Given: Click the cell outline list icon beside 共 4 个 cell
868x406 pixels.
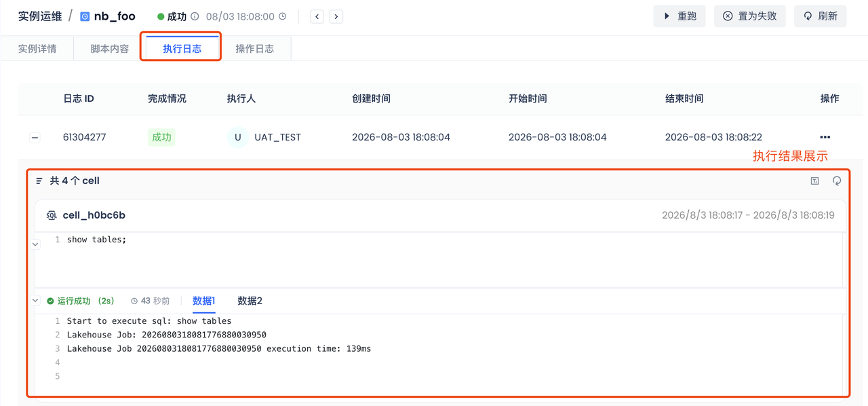Looking at the screenshot, I should coord(39,181).
